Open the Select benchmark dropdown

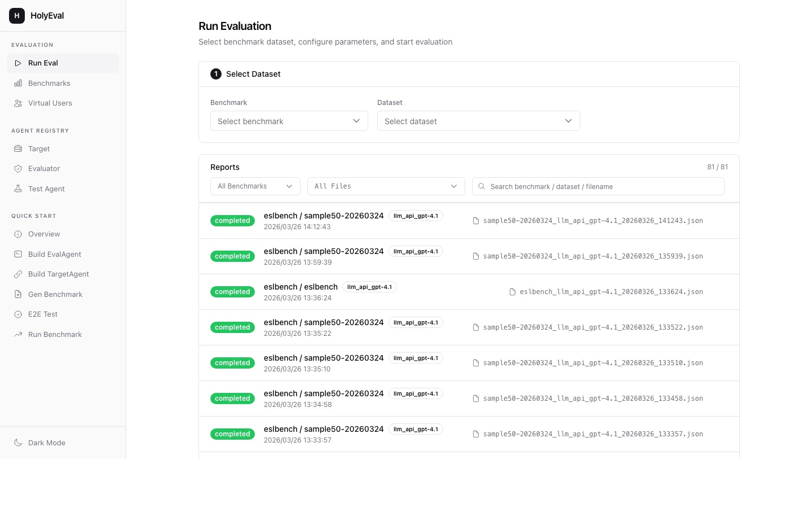[x=289, y=121]
